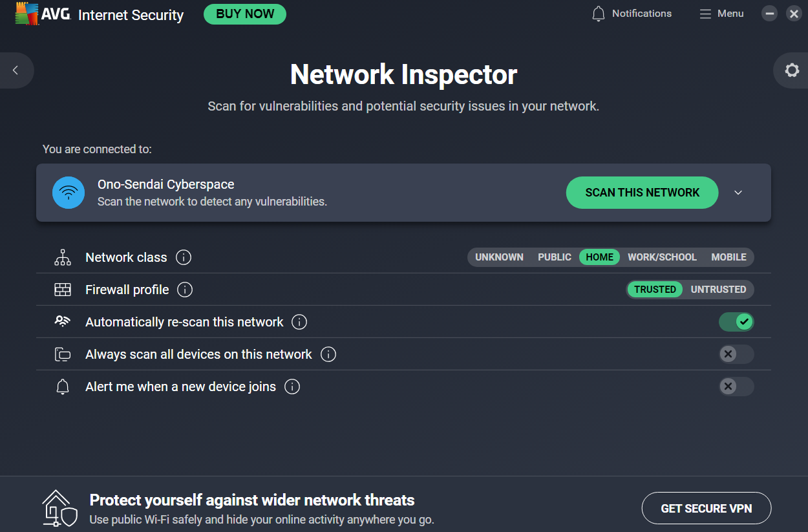The image size is (808, 532).
Task: Click the scan all devices icon
Action: tap(63, 354)
